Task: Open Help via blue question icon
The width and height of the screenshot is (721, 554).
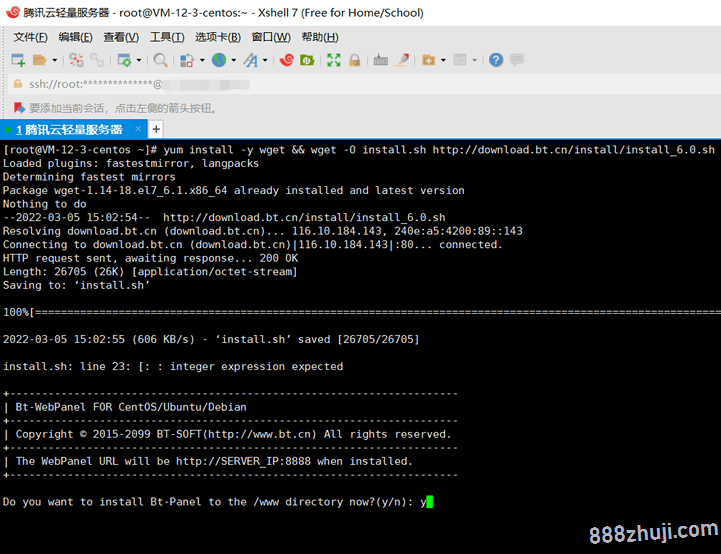Action: click(496, 60)
